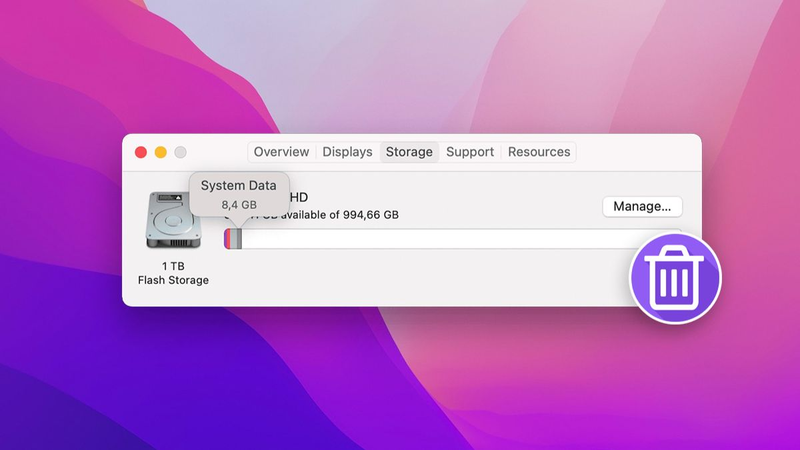This screenshot has width=800, height=450.
Task: Select the Storage tab
Action: coord(409,152)
